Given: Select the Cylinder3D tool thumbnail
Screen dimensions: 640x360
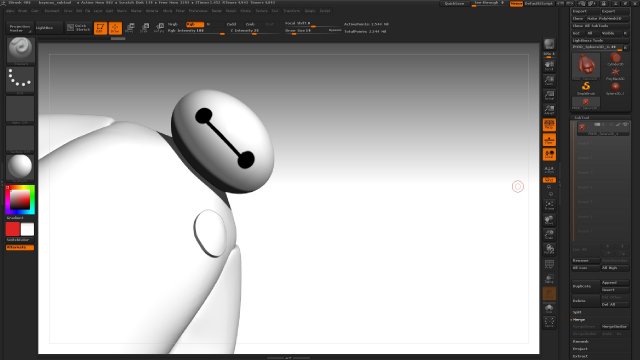Looking at the screenshot, I should (615, 59).
